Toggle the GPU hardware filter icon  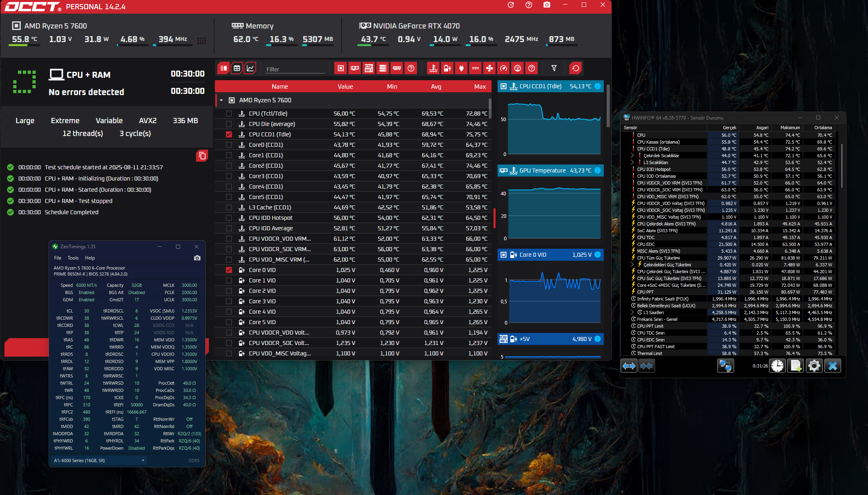[355, 68]
